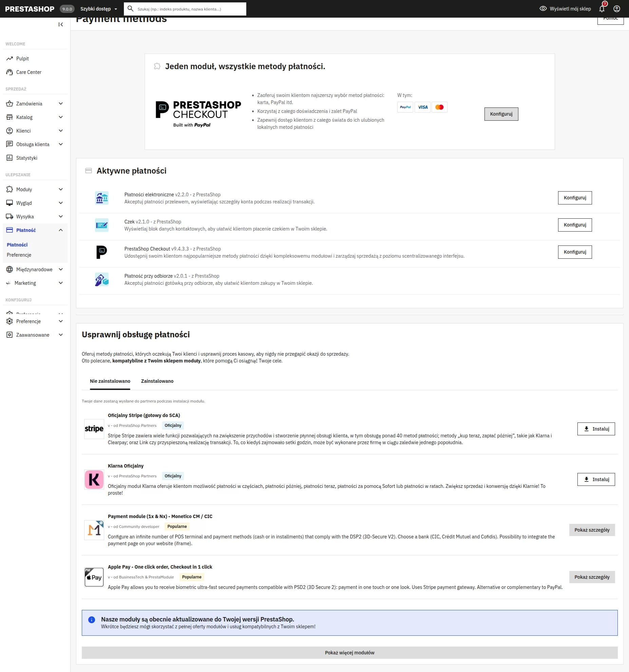Click Pokaż więcej modułów button
629x672 pixels.
(x=349, y=653)
